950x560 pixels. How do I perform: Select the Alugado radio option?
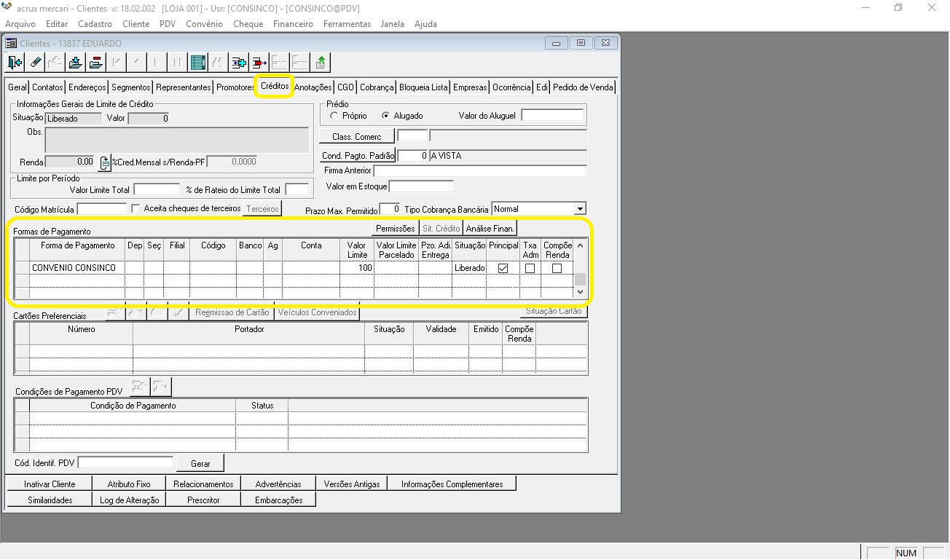tap(386, 116)
